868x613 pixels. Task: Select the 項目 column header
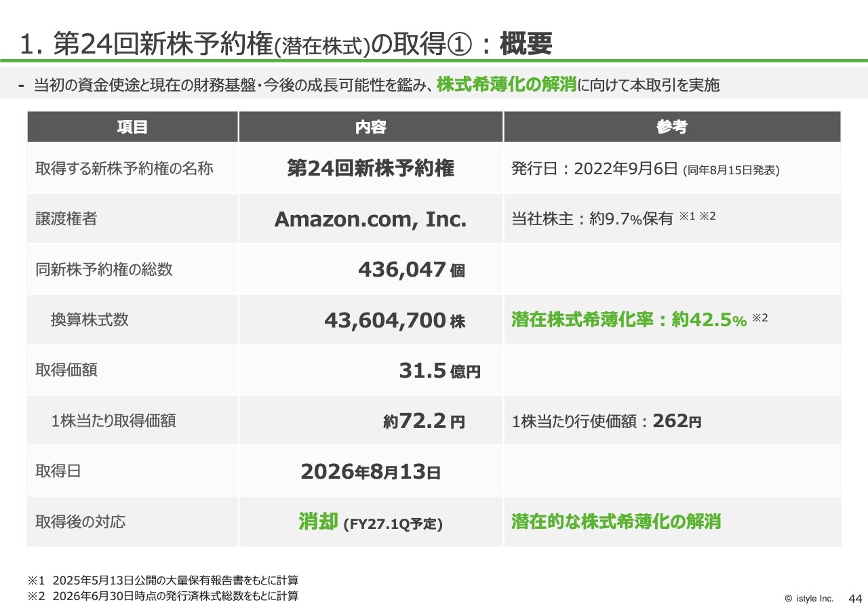132,127
